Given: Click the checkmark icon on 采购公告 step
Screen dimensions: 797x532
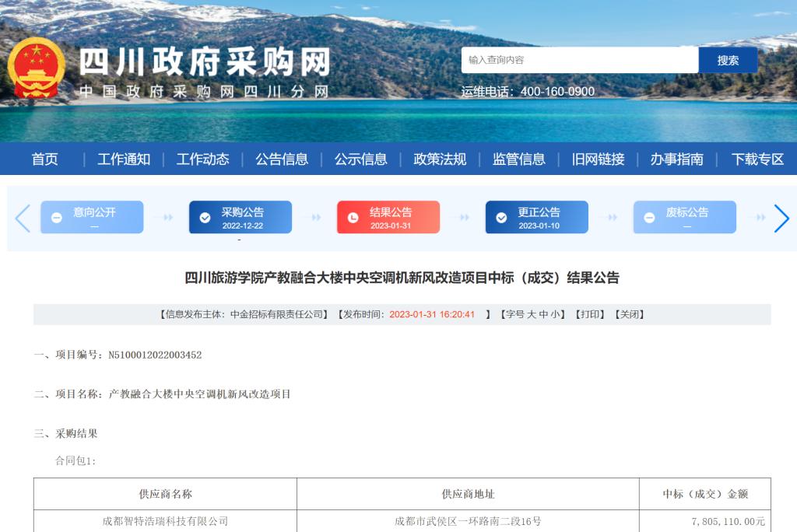Looking at the screenshot, I should click(x=205, y=218).
